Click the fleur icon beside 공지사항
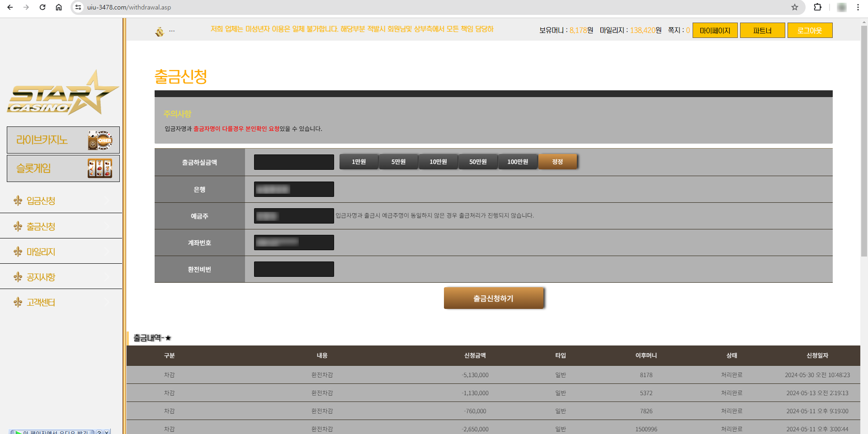 pos(18,277)
